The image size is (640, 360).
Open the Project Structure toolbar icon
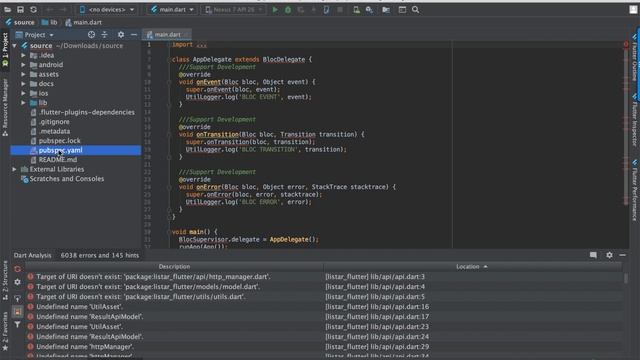click(x=386, y=9)
